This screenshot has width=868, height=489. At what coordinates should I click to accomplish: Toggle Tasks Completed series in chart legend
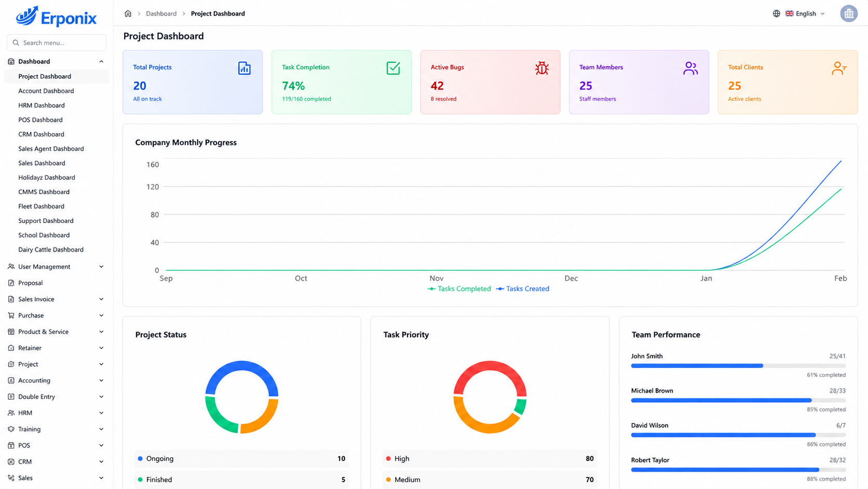click(459, 289)
